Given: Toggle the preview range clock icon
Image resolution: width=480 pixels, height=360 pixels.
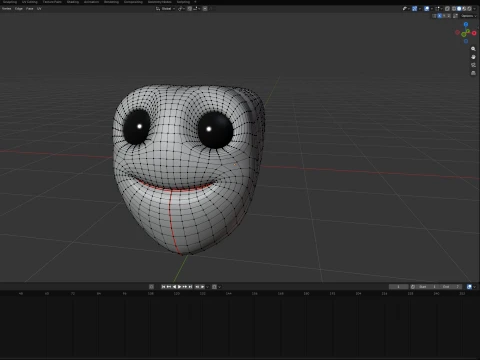Looking at the screenshot, I should [x=413, y=287].
